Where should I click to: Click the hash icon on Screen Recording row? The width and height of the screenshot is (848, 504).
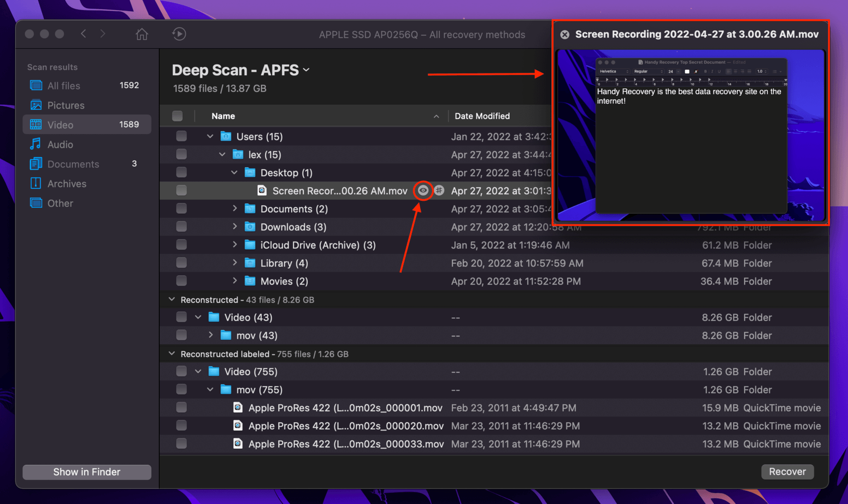point(439,191)
